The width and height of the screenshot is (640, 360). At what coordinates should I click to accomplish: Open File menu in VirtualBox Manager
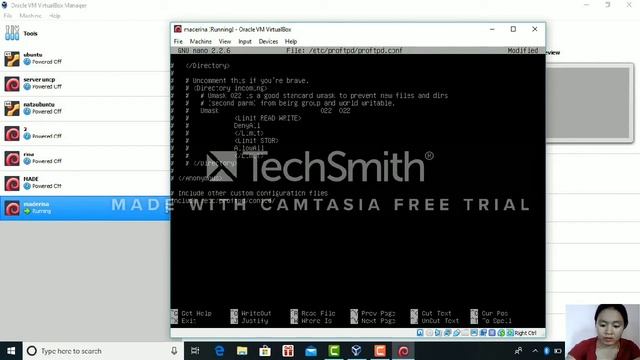click(x=7, y=16)
